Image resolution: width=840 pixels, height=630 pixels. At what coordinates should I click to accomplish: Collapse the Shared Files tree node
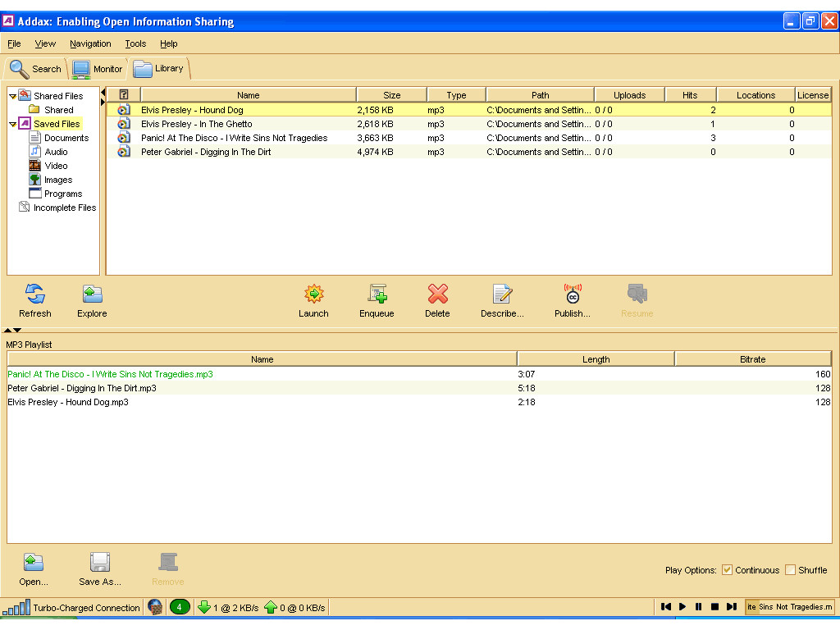tap(13, 96)
